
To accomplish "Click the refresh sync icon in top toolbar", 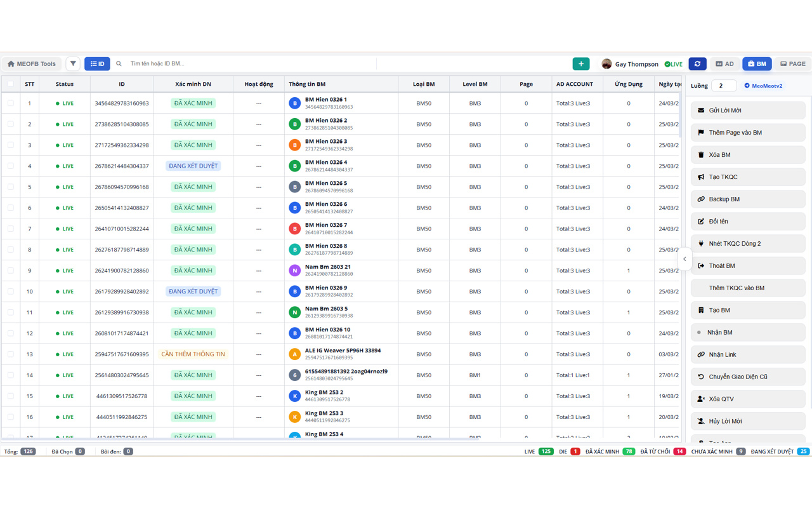I will coord(697,63).
